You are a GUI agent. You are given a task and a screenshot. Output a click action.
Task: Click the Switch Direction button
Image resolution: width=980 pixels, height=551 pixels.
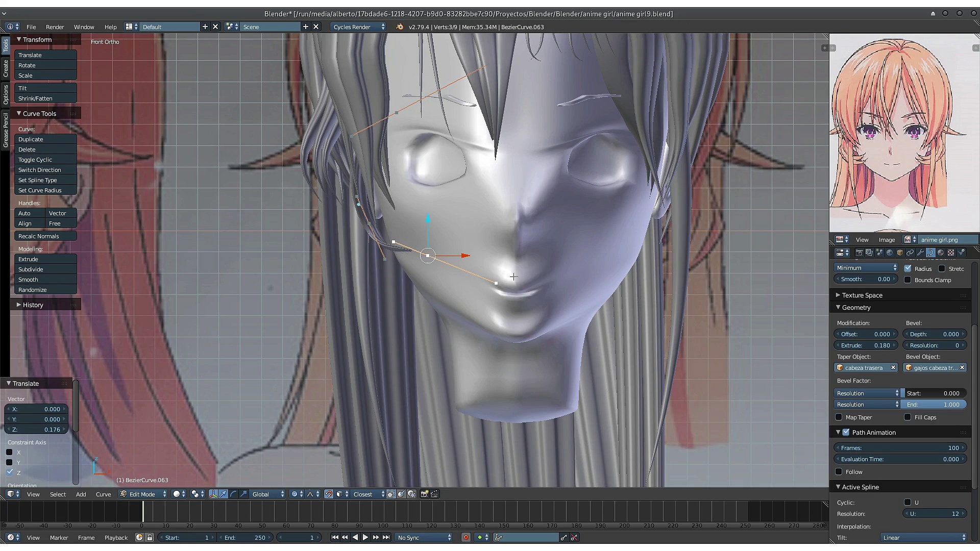click(x=45, y=170)
